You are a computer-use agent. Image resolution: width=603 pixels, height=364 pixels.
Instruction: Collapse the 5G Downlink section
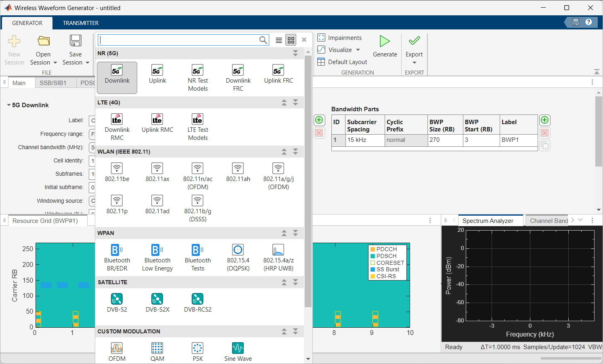[9, 105]
